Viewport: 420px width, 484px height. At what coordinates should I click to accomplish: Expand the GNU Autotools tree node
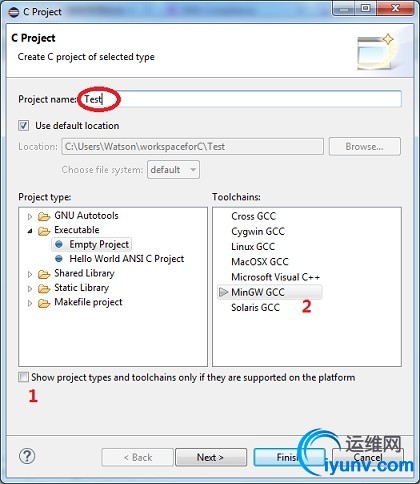tap(30, 217)
